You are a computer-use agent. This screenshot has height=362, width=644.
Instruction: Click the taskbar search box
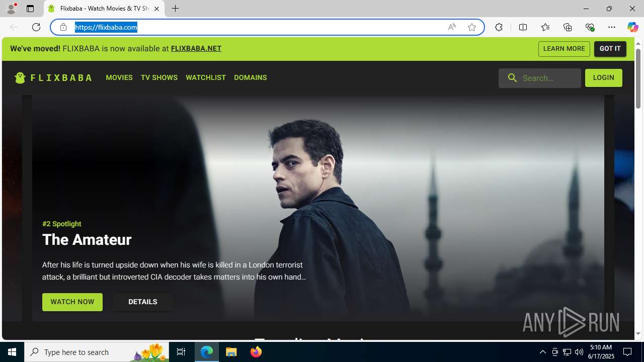pos(97,352)
